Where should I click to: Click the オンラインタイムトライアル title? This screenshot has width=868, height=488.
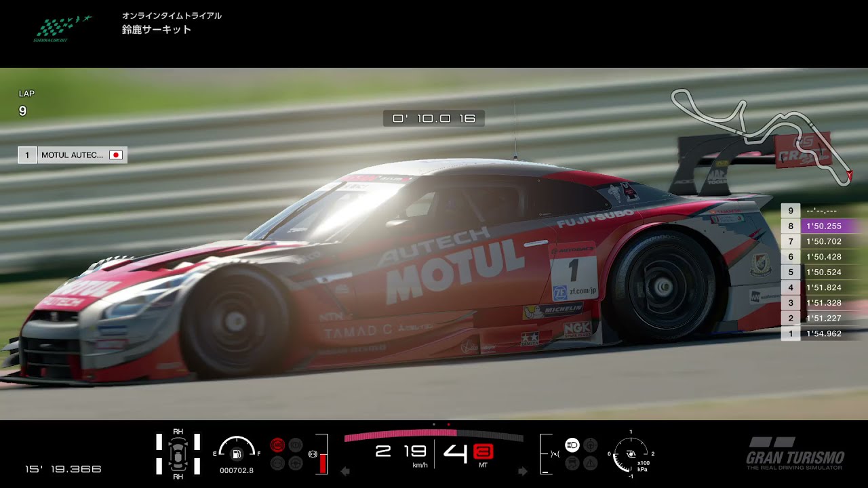coord(172,16)
